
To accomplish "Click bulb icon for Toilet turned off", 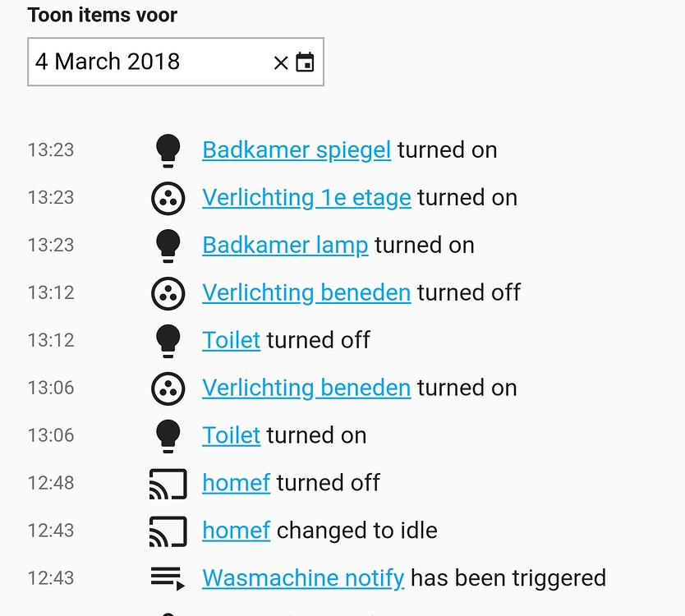I will (168, 341).
